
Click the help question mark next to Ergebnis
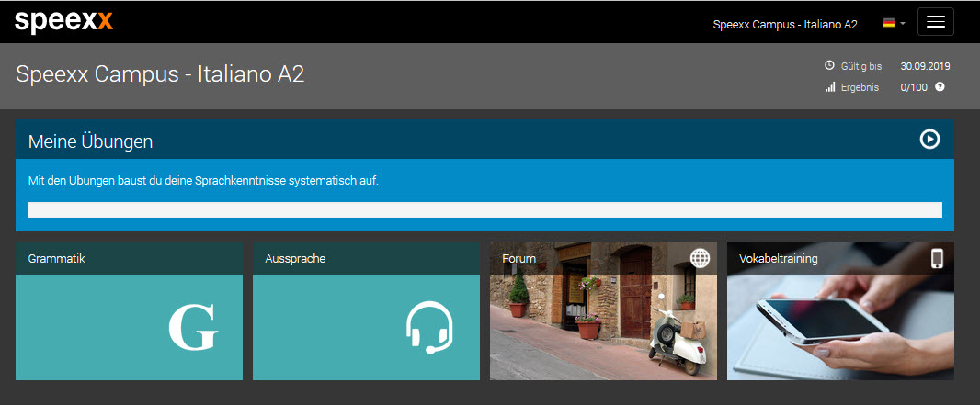pos(940,86)
